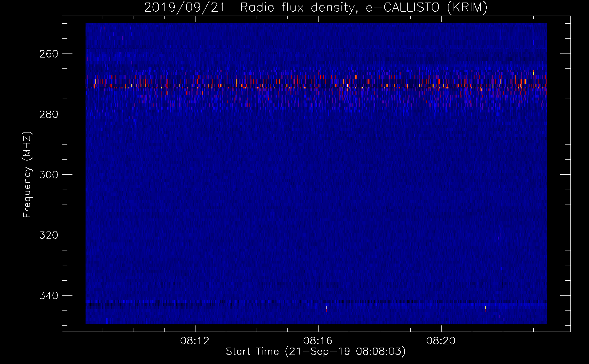589x364 pixels.
Task: Click the red interference band near 270 MHz
Action: [316, 86]
